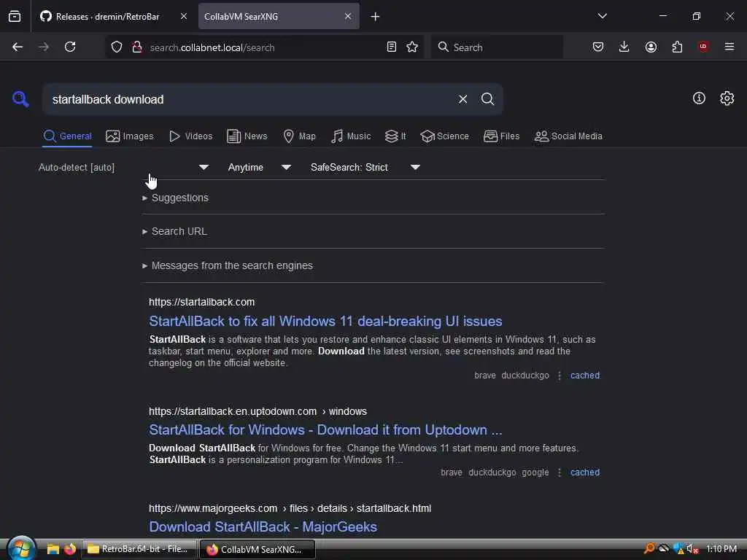The height and width of the screenshot is (560, 747).
Task: Switch to RetroBar.64-bit File Explorer taskbar window
Action: pos(139,549)
